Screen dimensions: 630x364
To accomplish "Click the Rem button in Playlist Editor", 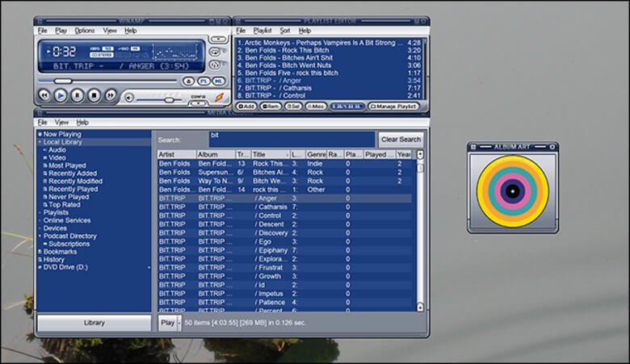I will [271, 107].
